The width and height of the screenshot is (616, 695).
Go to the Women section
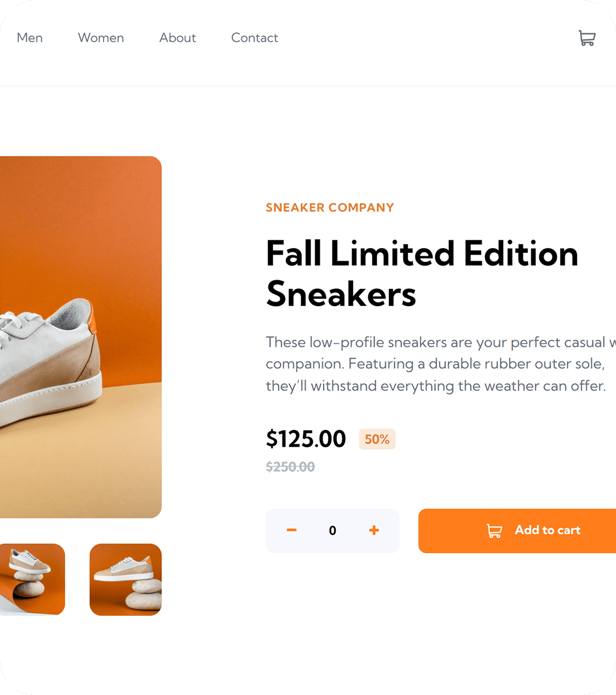[101, 38]
